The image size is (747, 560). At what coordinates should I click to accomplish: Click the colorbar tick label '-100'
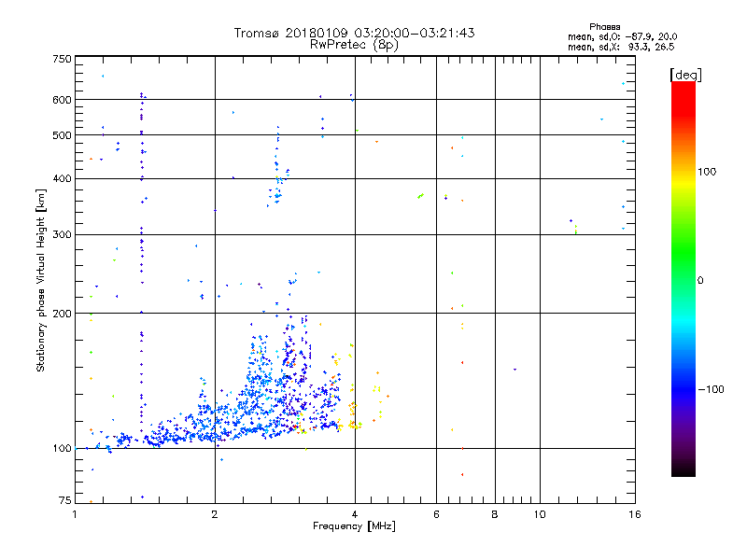click(x=712, y=389)
